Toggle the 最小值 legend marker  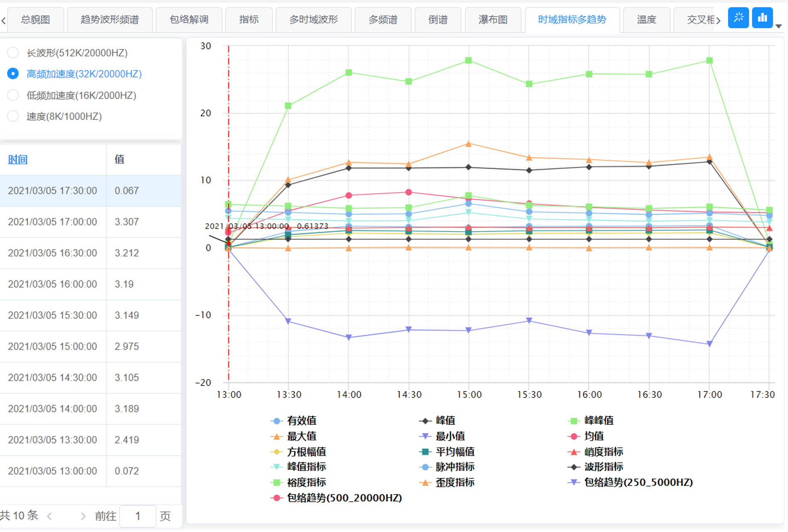[x=425, y=436]
